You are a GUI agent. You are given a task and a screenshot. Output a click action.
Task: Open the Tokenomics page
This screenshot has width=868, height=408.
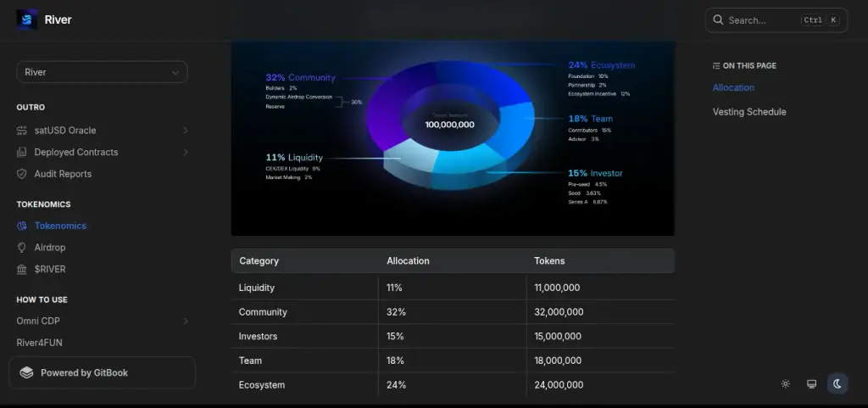[60, 226]
